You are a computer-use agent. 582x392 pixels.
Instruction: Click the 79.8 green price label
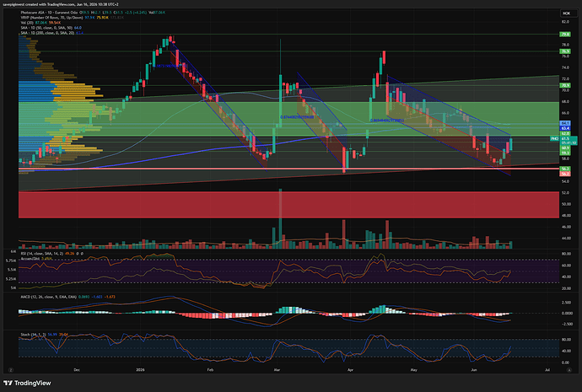565,34
